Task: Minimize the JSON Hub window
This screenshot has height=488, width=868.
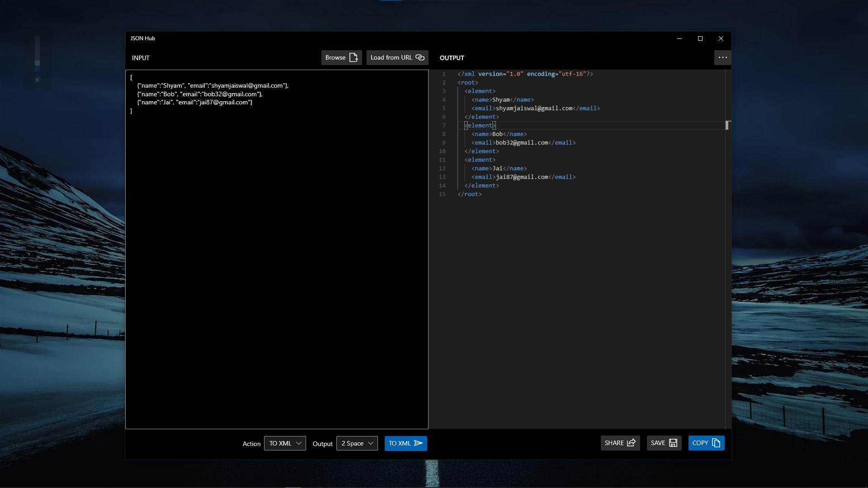Action: pyautogui.click(x=679, y=38)
